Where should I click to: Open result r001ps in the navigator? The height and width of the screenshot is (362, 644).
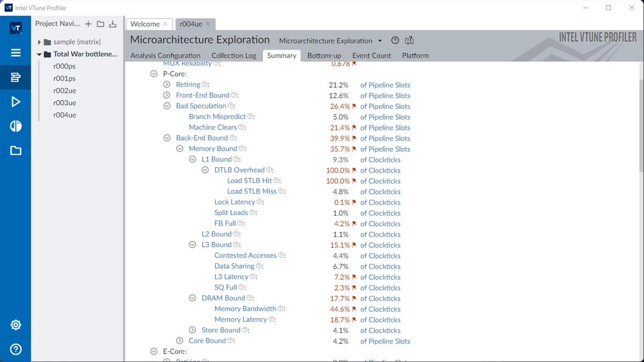[64, 79]
